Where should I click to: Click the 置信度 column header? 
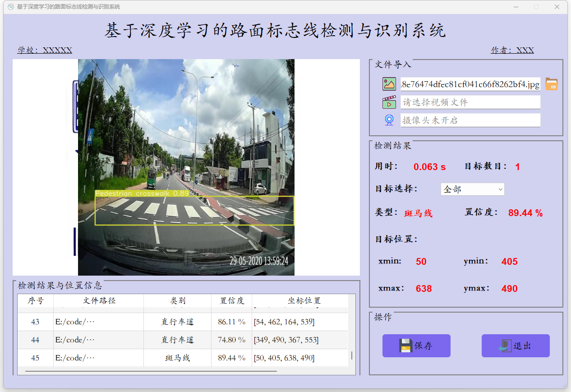[x=232, y=301]
